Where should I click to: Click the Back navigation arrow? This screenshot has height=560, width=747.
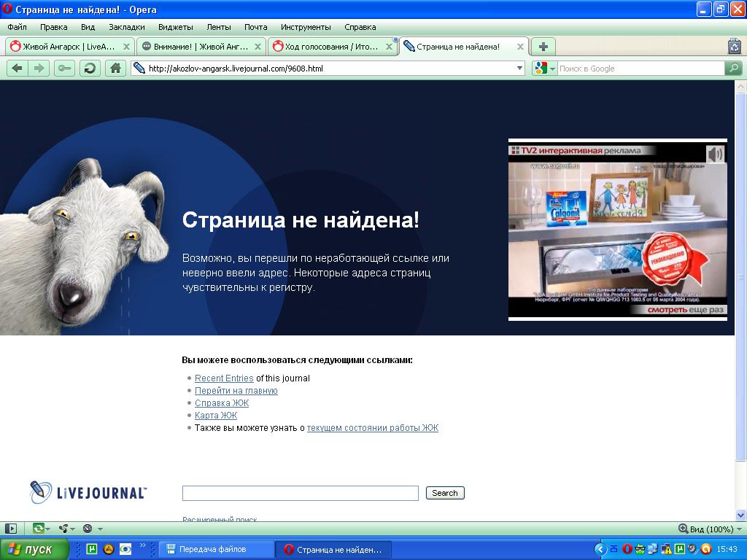pos(17,69)
